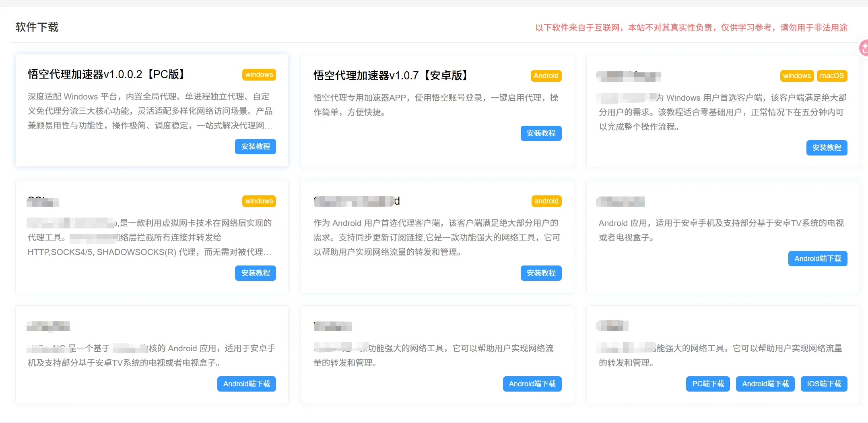Screen dimensions: 868x423
Task: Click IOS端下载 button
Action: pyautogui.click(x=824, y=384)
